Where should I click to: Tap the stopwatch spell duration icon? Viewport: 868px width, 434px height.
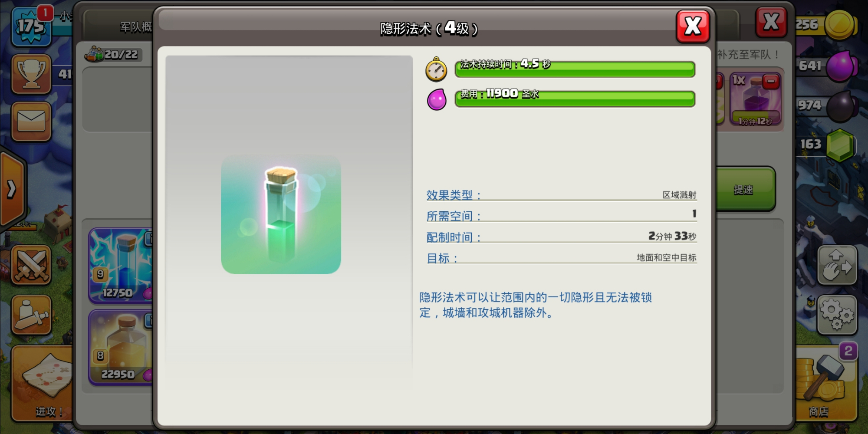pos(436,69)
